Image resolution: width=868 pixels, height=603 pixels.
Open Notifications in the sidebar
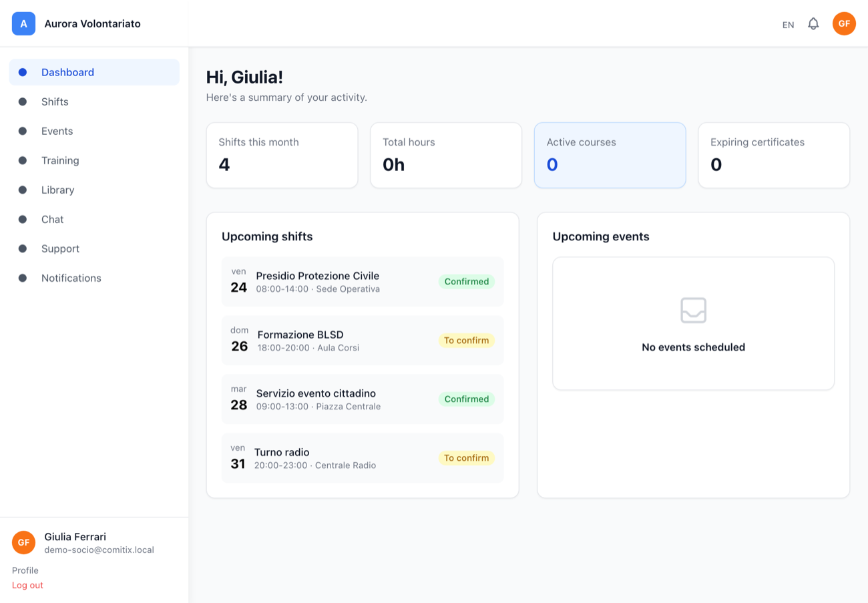pyautogui.click(x=94, y=278)
